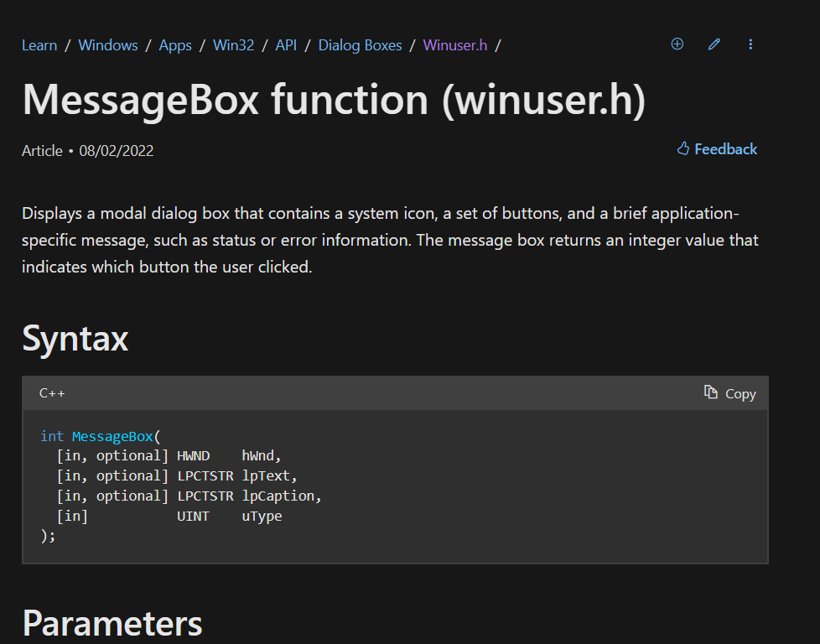The height and width of the screenshot is (644, 820).
Task: Click the thumbs-up icon beside Feedback
Action: click(683, 149)
